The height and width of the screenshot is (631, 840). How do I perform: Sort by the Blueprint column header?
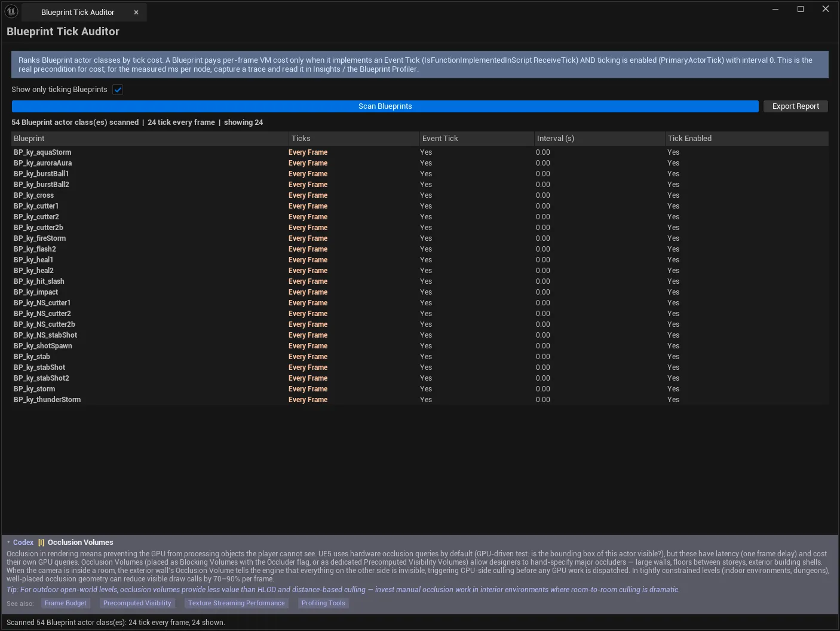click(150, 139)
